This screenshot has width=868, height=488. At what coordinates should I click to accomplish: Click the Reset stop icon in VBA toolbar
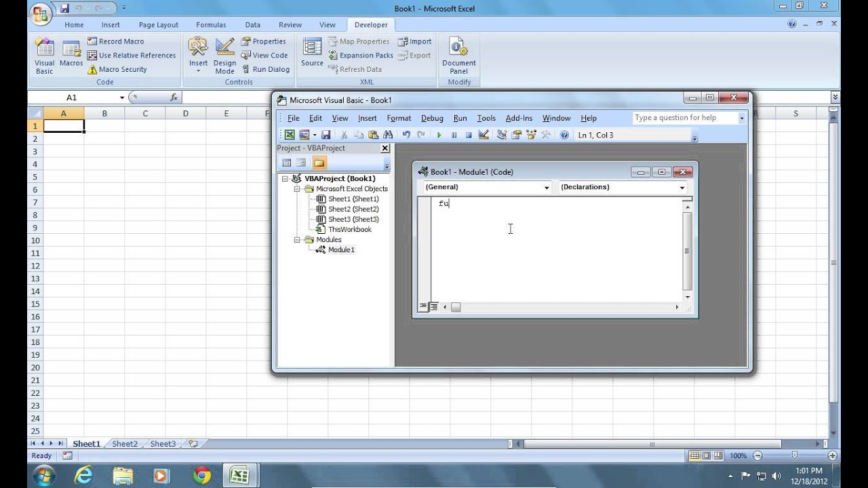click(x=468, y=135)
